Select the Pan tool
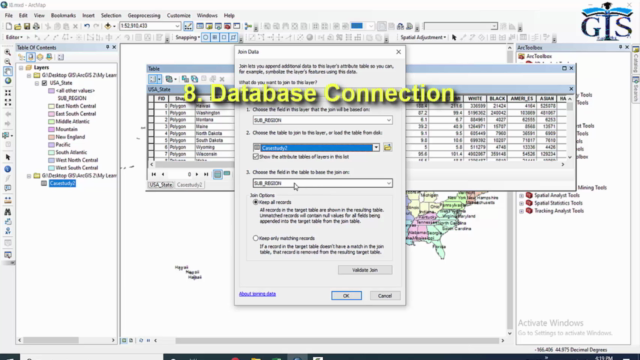This screenshot has height=360, width=640. tap(7, 71)
